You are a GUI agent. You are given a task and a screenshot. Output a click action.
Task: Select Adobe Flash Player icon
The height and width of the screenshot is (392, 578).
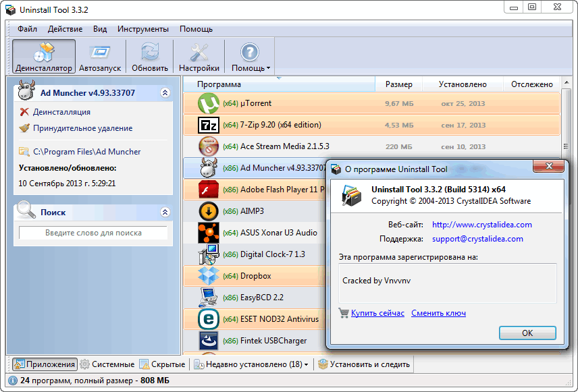[x=208, y=190]
